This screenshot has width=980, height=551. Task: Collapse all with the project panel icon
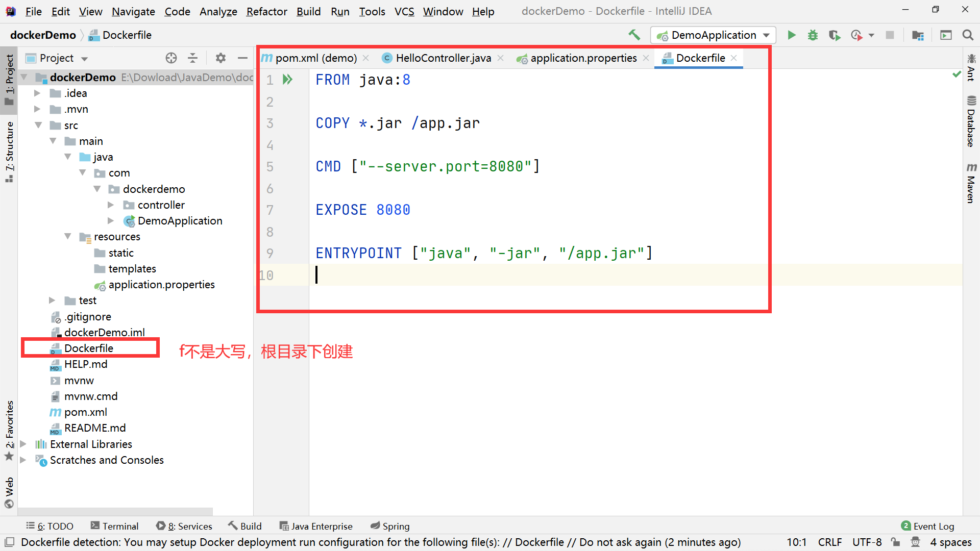click(192, 58)
